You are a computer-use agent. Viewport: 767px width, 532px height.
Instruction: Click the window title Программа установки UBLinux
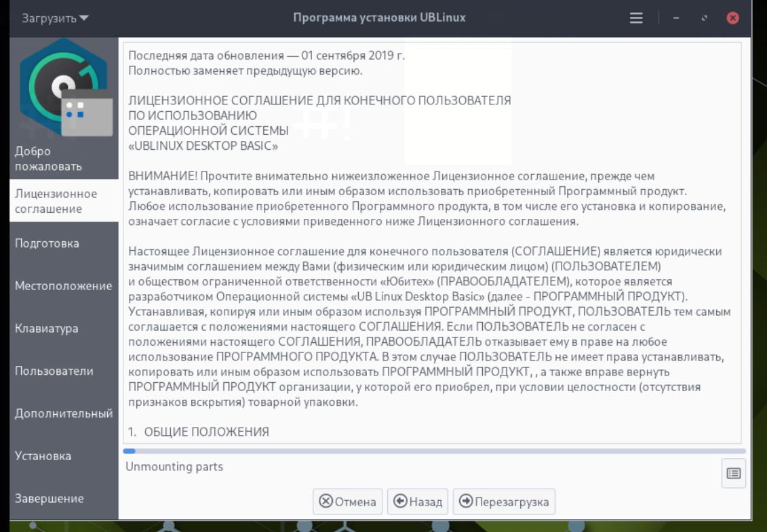379,18
